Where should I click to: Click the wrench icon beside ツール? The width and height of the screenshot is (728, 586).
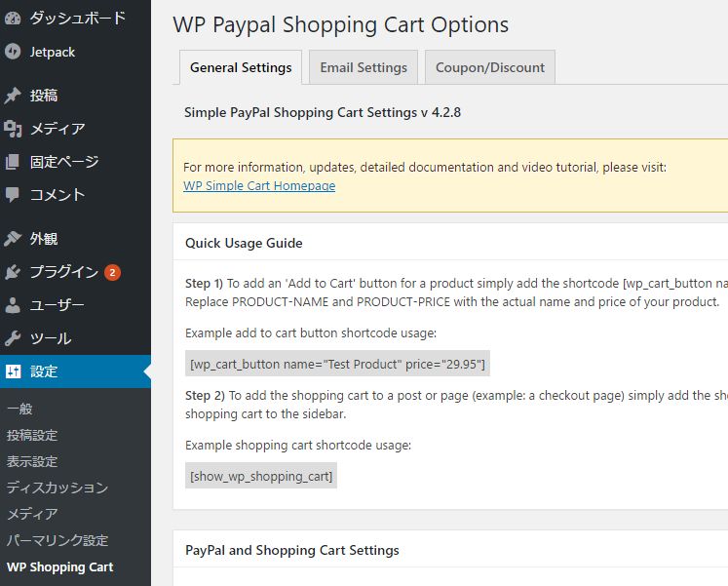pyautogui.click(x=13, y=338)
